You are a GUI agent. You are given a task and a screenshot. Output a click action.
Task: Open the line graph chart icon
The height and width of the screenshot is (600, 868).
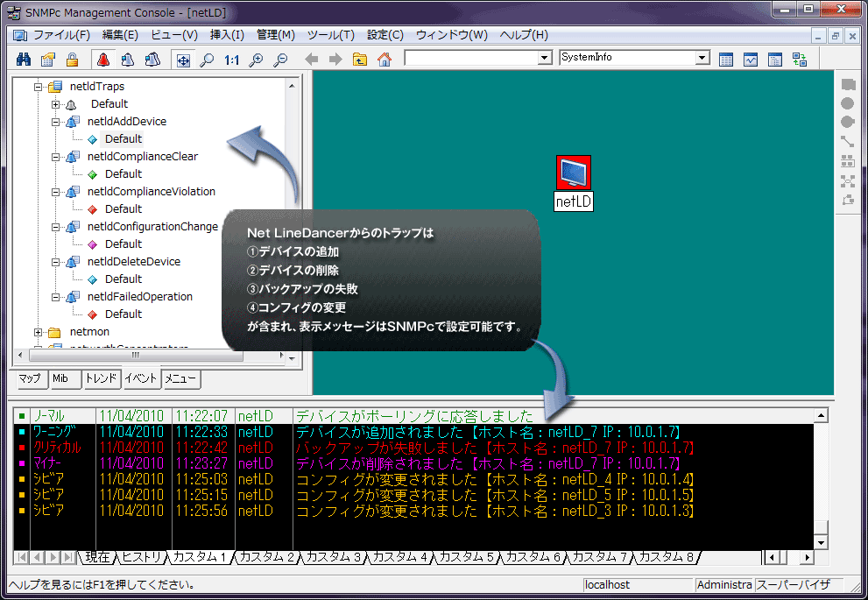click(751, 60)
